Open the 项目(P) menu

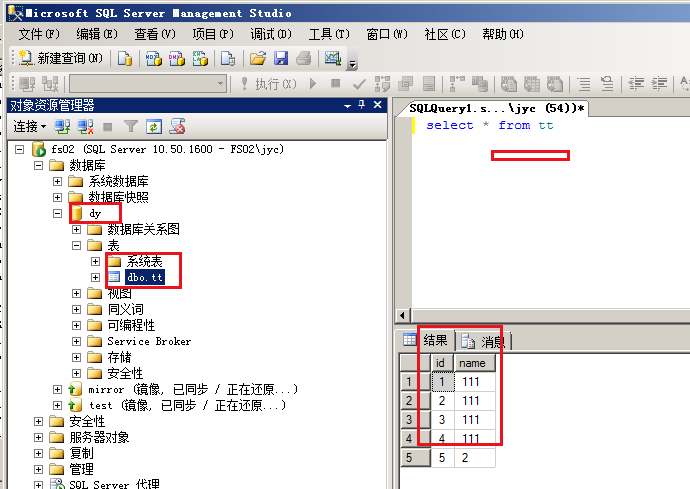(x=213, y=34)
